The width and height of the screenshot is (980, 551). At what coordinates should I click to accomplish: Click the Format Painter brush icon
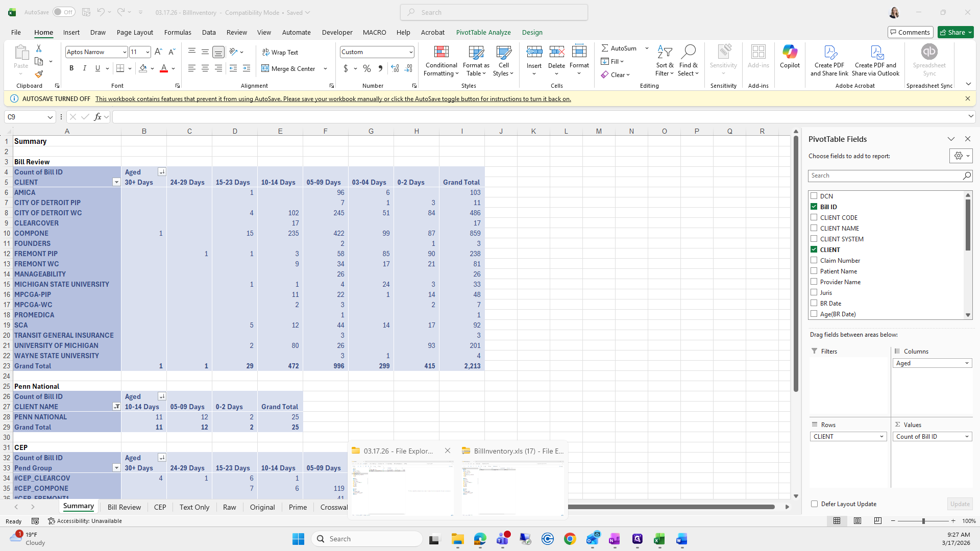39,74
